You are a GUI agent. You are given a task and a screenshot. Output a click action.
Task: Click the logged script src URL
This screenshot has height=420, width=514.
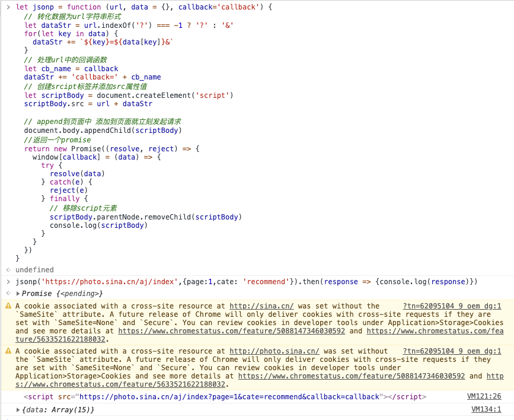229,397
